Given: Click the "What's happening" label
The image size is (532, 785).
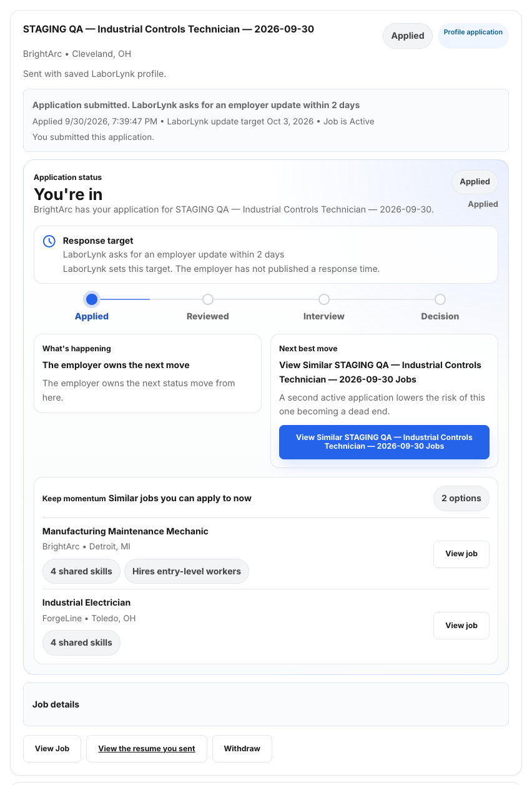Looking at the screenshot, I should pyautogui.click(x=77, y=349).
